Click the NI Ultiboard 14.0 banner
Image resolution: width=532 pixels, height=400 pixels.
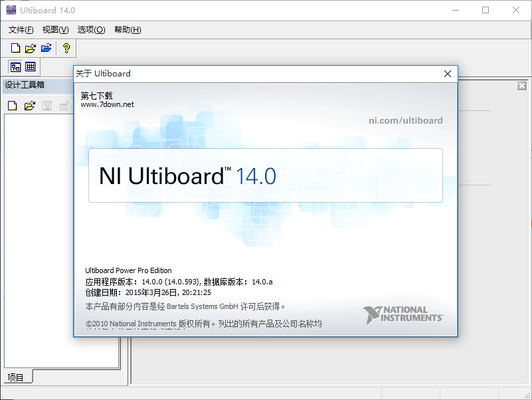click(x=265, y=175)
